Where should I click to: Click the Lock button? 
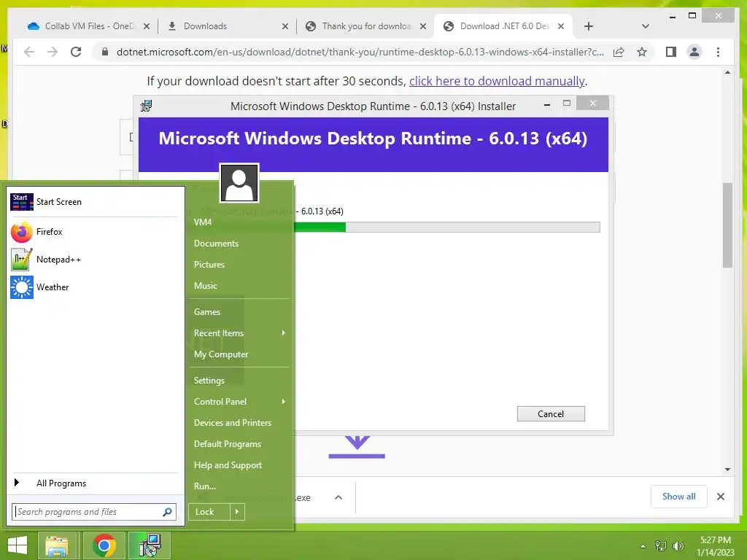(x=209, y=512)
